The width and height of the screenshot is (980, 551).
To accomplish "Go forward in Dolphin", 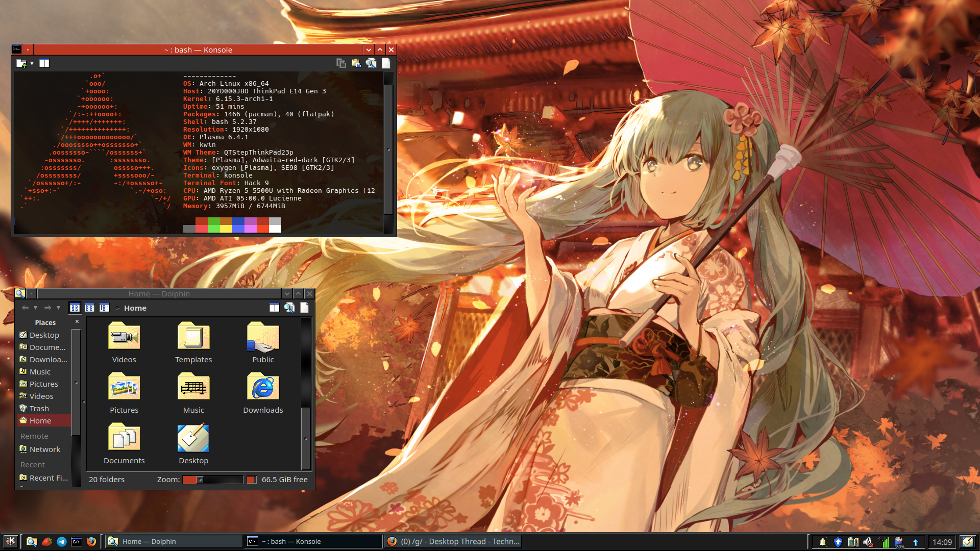I will (x=47, y=308).
